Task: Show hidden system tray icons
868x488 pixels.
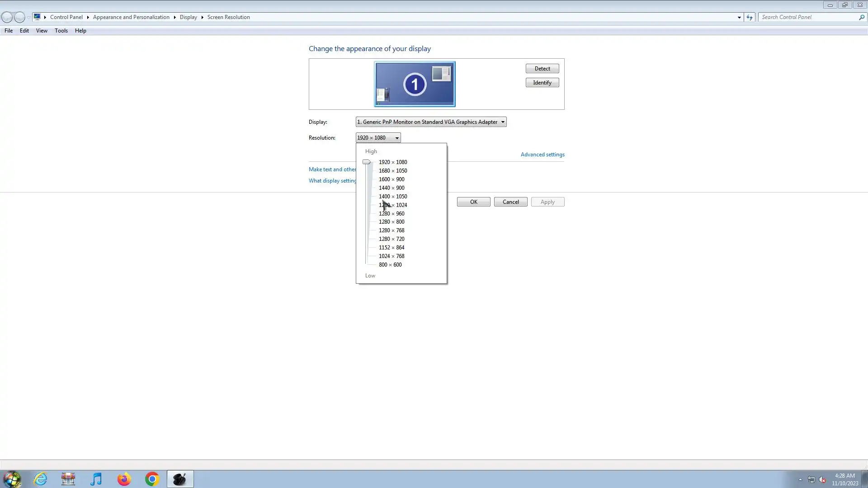Action: [x=800, y=479]
